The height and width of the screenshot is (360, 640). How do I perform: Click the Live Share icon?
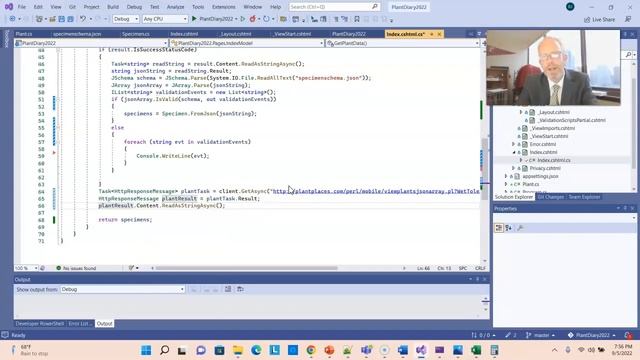click(587, 19)
